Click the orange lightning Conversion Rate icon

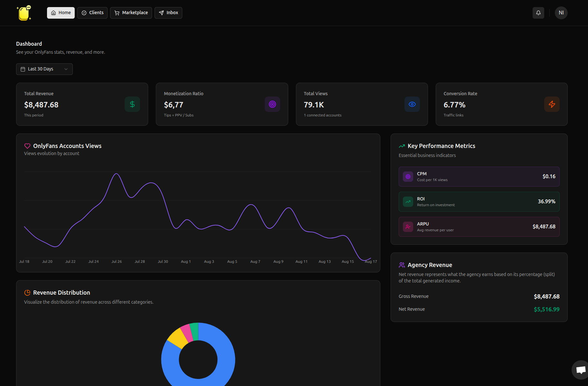tap(552, 104)
